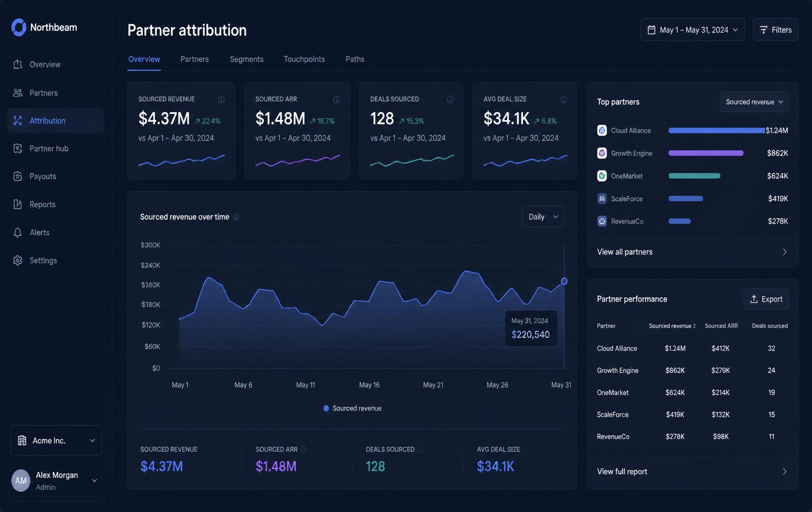Click the May 31 data point on chart
This screenshot has height=512, width=812.
564,281
